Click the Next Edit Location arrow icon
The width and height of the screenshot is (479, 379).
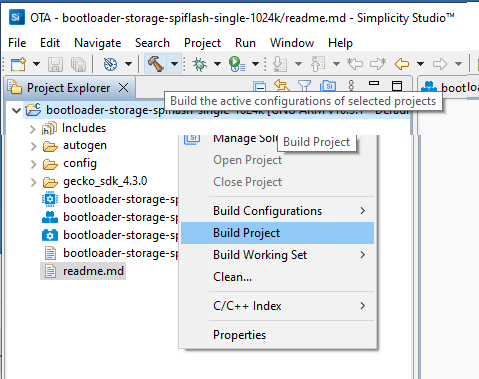pyautogui.click(x=378, y=63)
